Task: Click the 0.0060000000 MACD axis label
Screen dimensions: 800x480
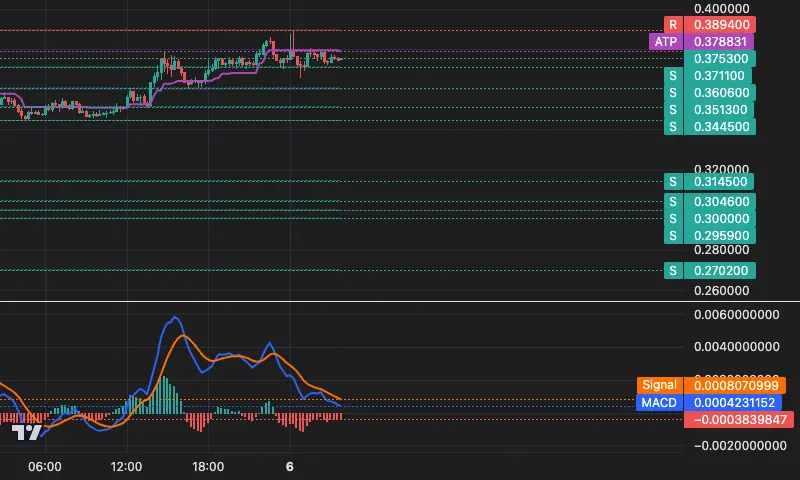Action: 736,315
